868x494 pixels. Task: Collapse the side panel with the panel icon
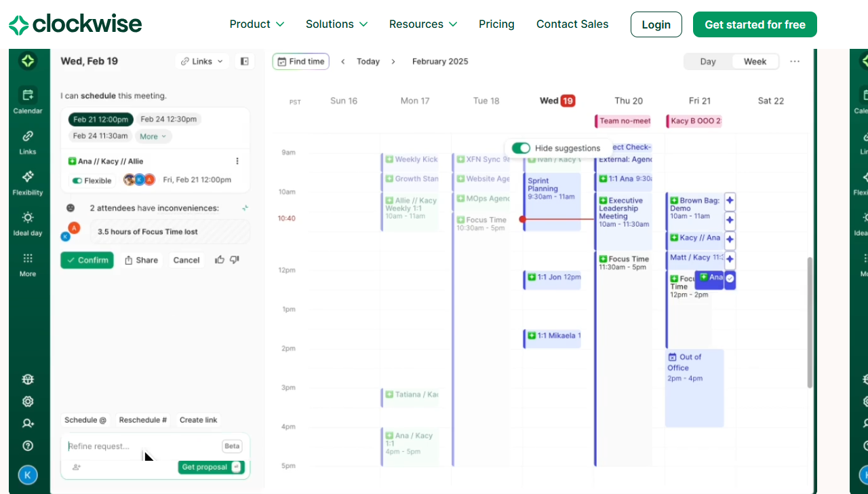(244, 61)
